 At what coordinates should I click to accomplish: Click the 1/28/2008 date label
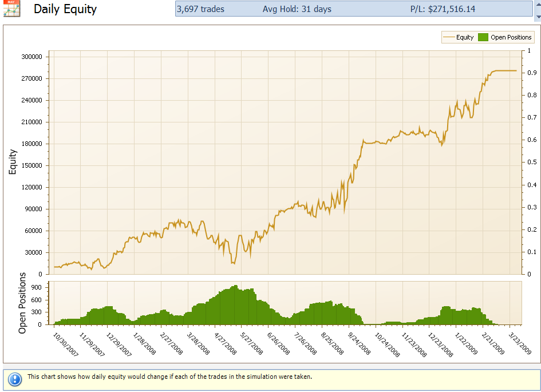tap(145, 344)
